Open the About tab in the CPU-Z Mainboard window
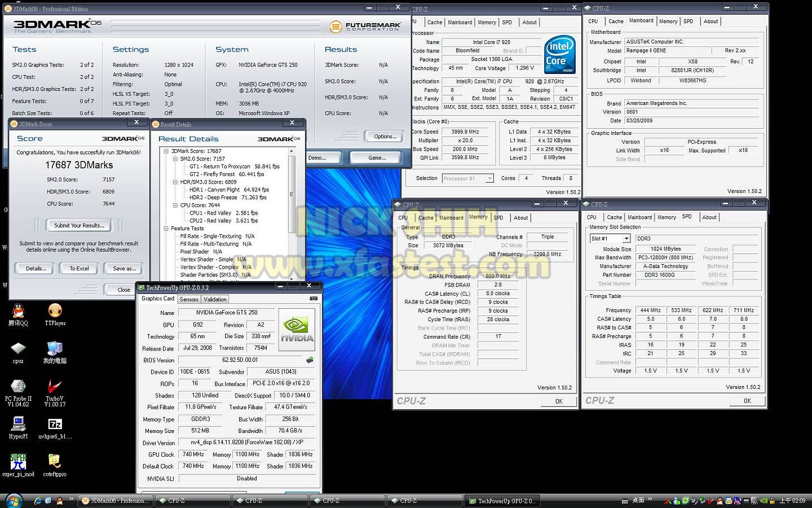This screenshot has width=812, height=508. point(710,21)
